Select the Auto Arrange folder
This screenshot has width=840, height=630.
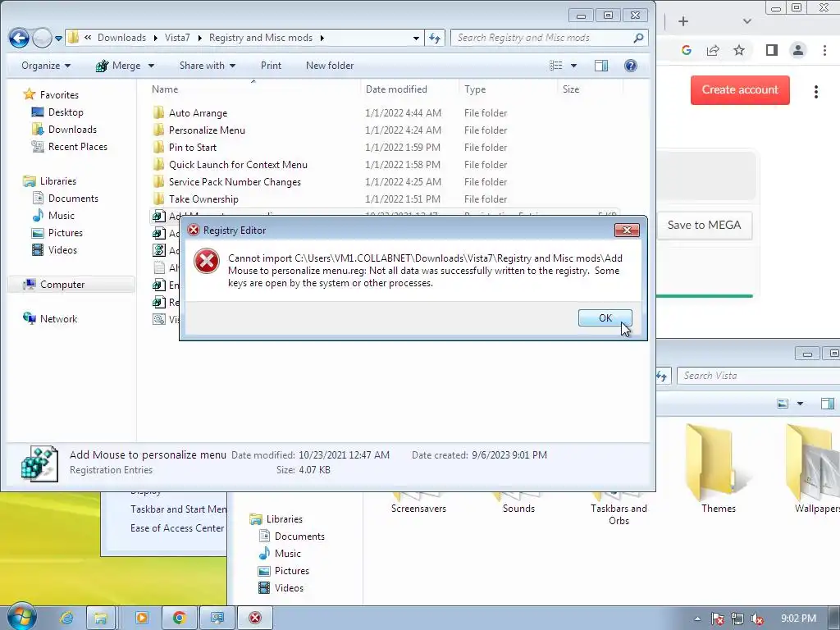point(198,113)
